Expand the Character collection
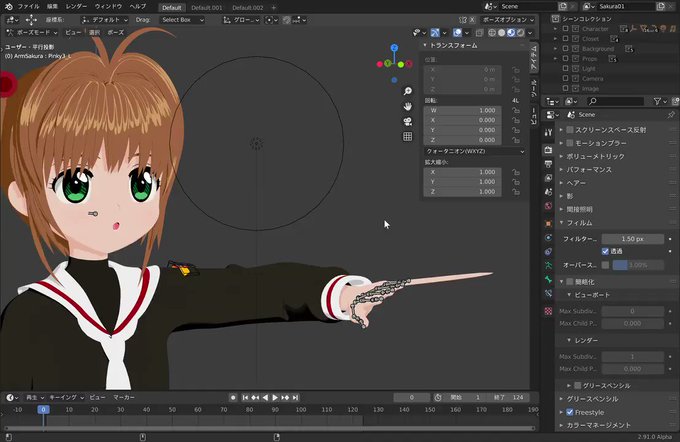The image size is (680, 442). [555, 29]
